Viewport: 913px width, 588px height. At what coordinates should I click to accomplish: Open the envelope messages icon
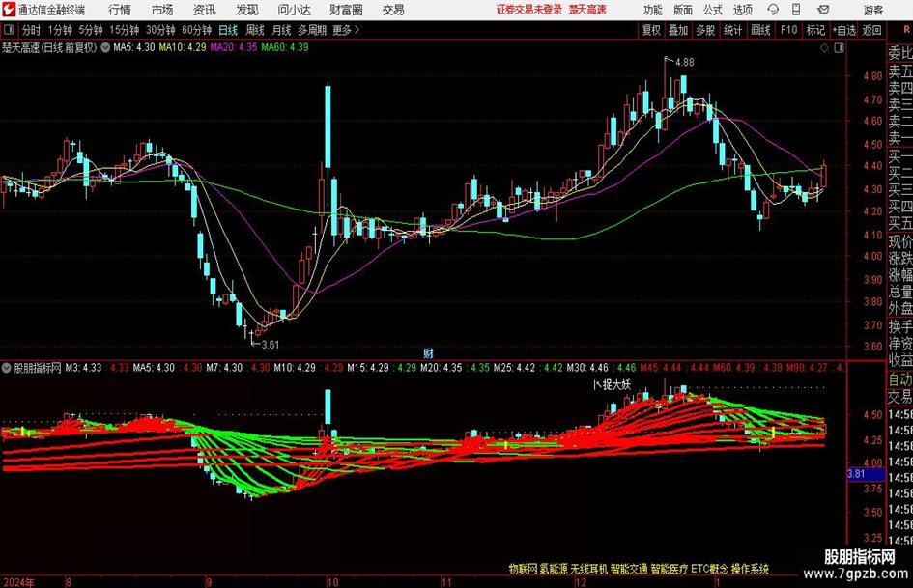[823, 10]
